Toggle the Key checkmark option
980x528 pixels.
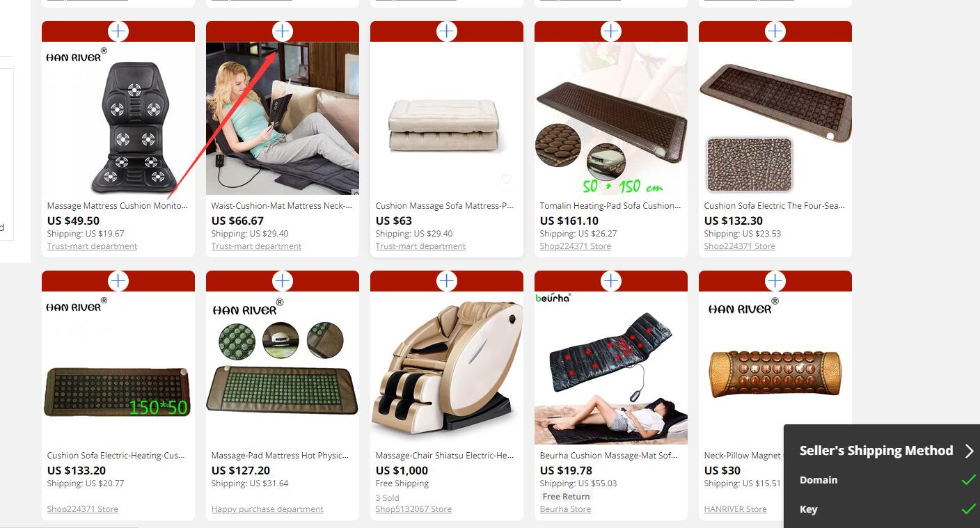click(968, 509)
